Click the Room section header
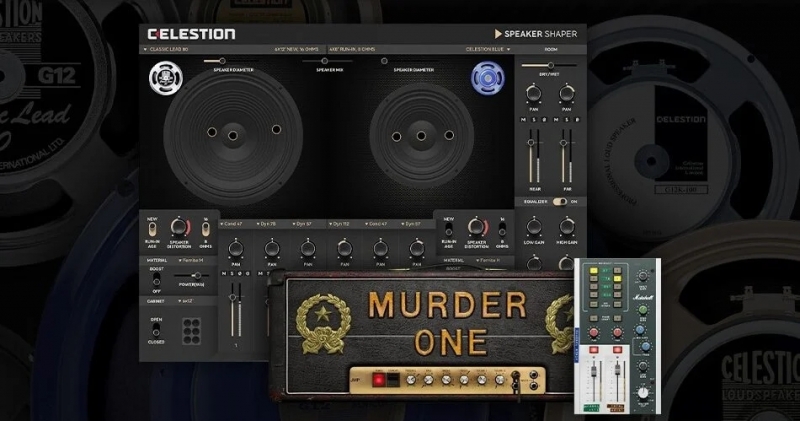Image resolution: width=800 pixels, height=421 pixels. point(551,49)
